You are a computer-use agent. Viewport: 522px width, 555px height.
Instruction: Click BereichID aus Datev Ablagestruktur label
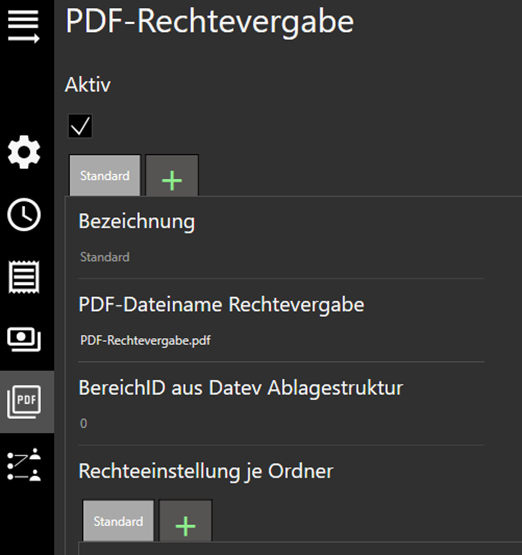pos(241,388)
